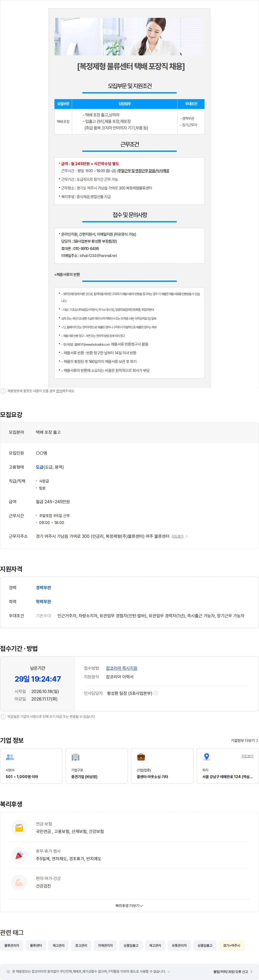Viewport: 259px width, 980px height.
Task: Select the 자재관리자 tag
Action: pyautogui.click(x=105, y=945)
